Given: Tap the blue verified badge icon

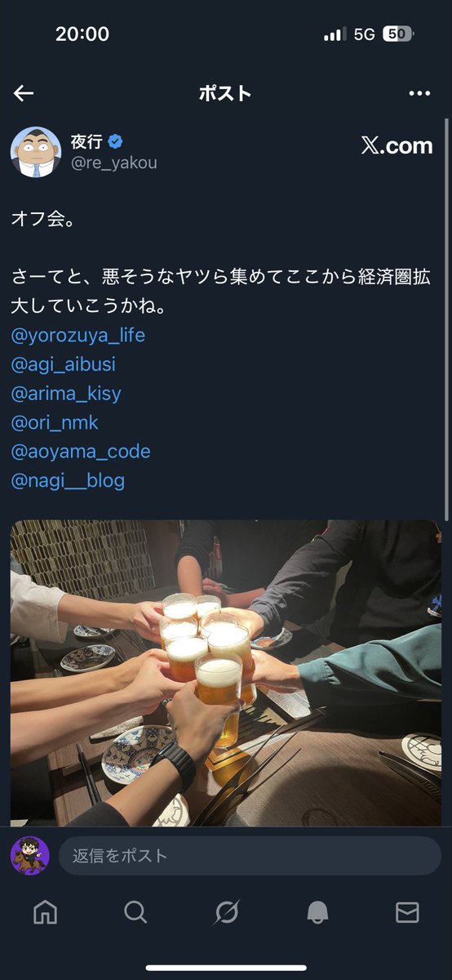Looking at the screenshot, I should point(116,142).
